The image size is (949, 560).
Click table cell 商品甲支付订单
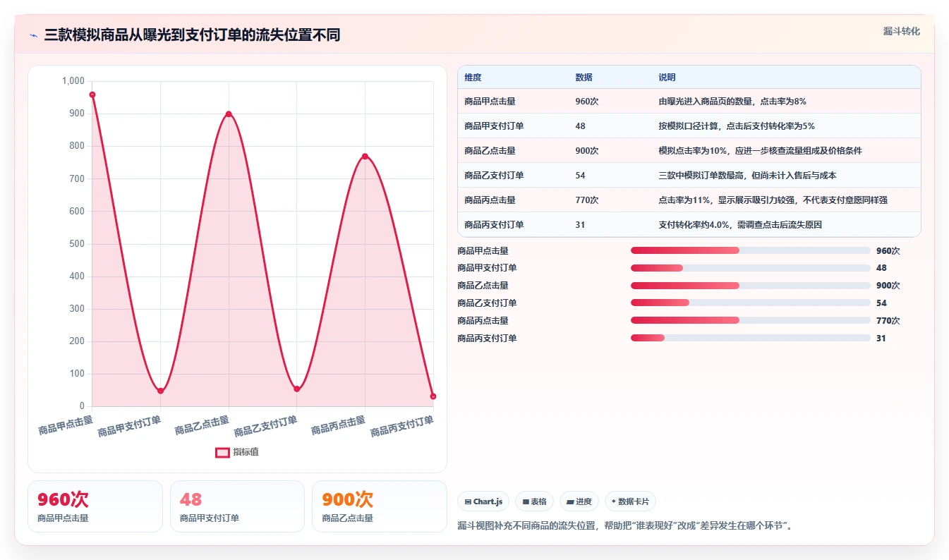click(x=494, y=126)
